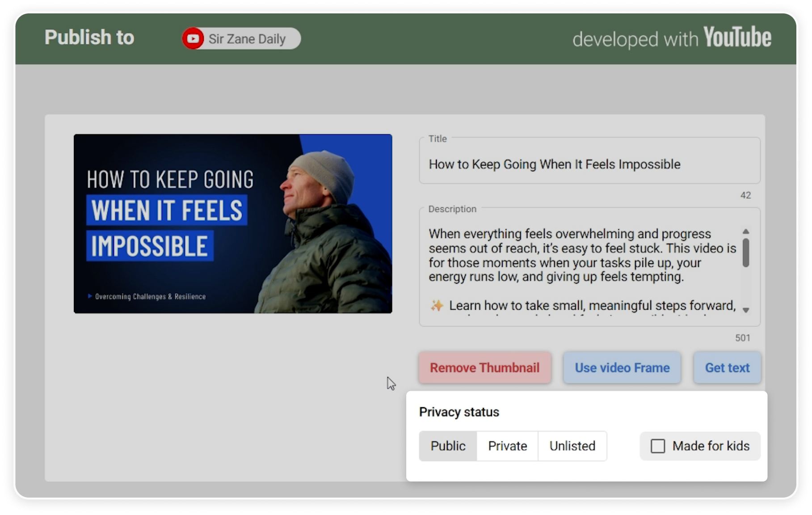The width and height of the screenshot is (812, 515).
Task: Tick the Made for kids checkbox
Action: [657, 446]
